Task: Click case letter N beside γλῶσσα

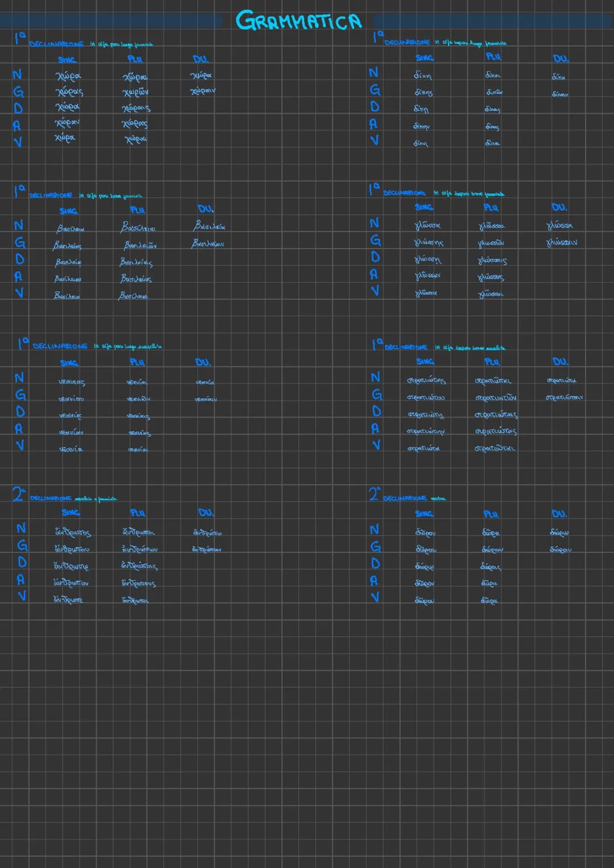Action: (374, 222)
